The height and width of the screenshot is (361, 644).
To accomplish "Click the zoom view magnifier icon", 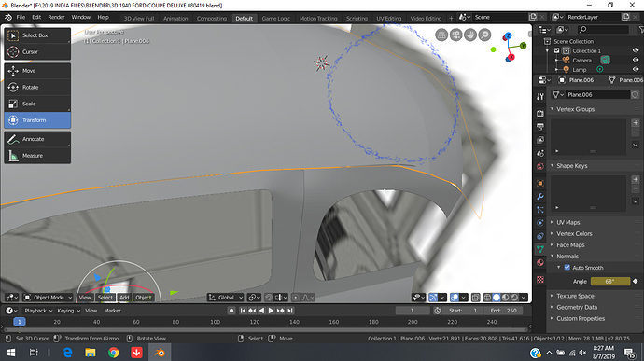I will [x=484, y=35].
